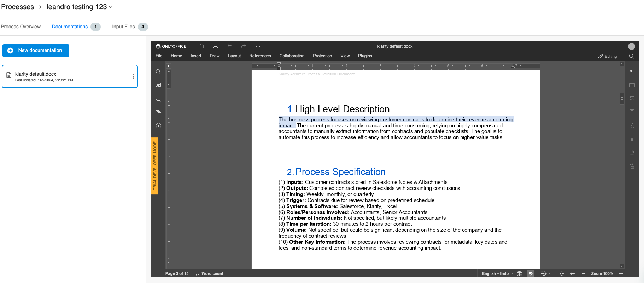
Task: Open image settings in right sidebar
Action: click(x=632, y=99)
